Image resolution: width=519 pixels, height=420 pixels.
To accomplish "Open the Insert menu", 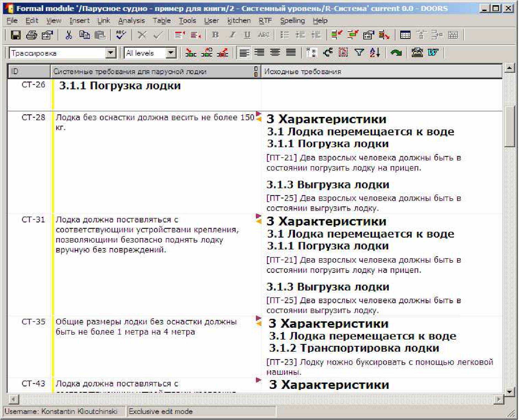I will pyautogui.click(x=79, y=21).
